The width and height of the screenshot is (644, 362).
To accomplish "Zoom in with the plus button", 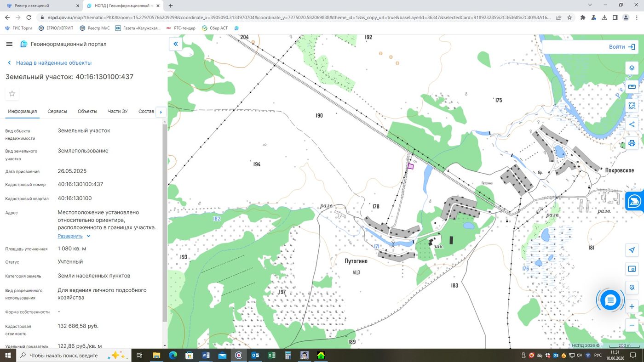I will click(x=632, y=306).
